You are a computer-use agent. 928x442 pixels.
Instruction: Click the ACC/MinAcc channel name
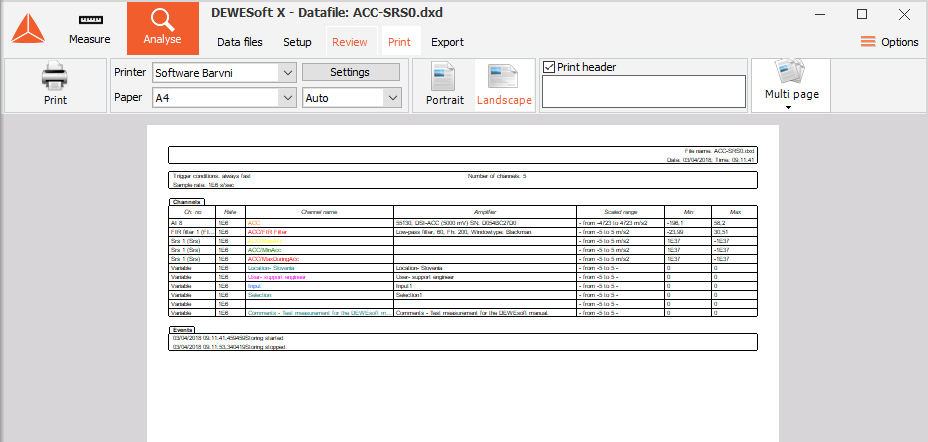coord(264,250)
